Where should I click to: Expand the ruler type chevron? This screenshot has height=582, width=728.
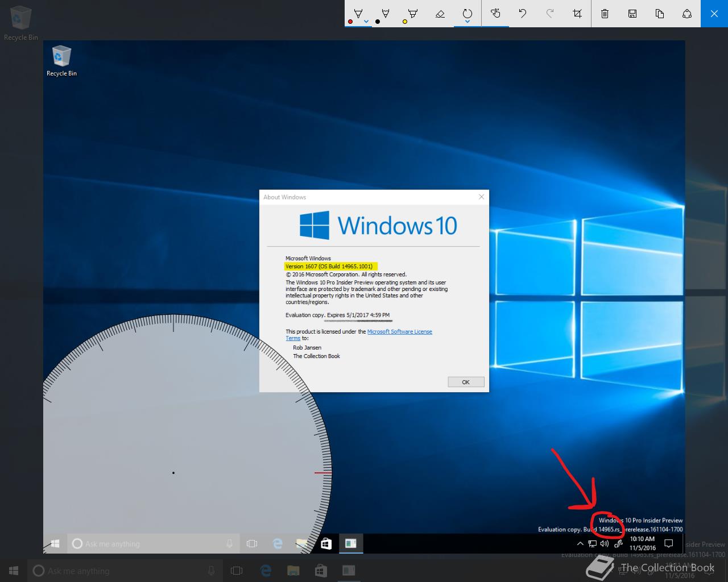point(467,22)
